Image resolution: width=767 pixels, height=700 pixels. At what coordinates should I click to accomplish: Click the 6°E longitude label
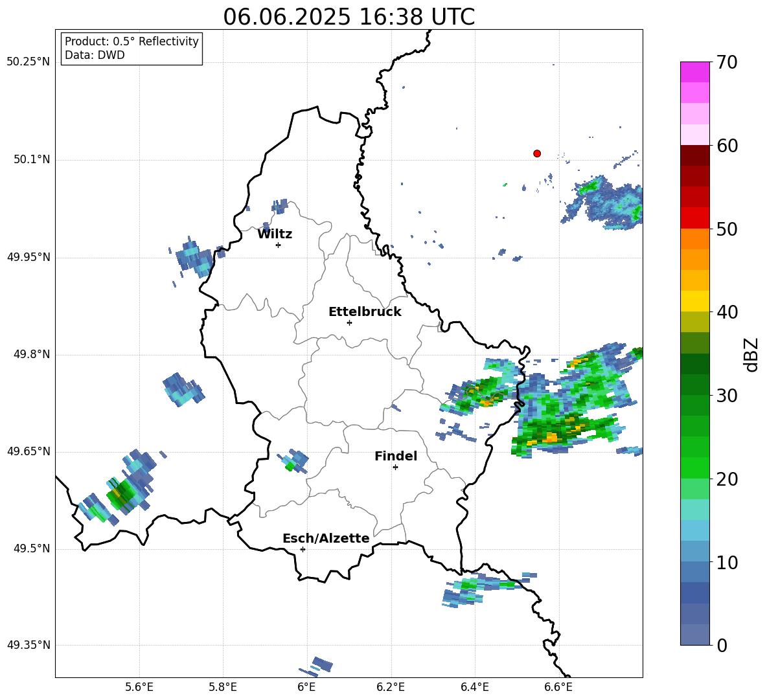(x=306, y=687)
